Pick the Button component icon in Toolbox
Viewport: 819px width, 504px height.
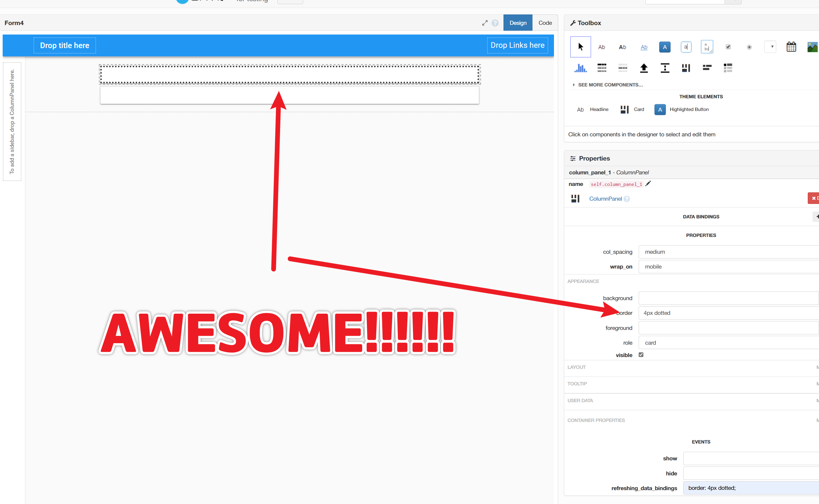tap(665, 47)
